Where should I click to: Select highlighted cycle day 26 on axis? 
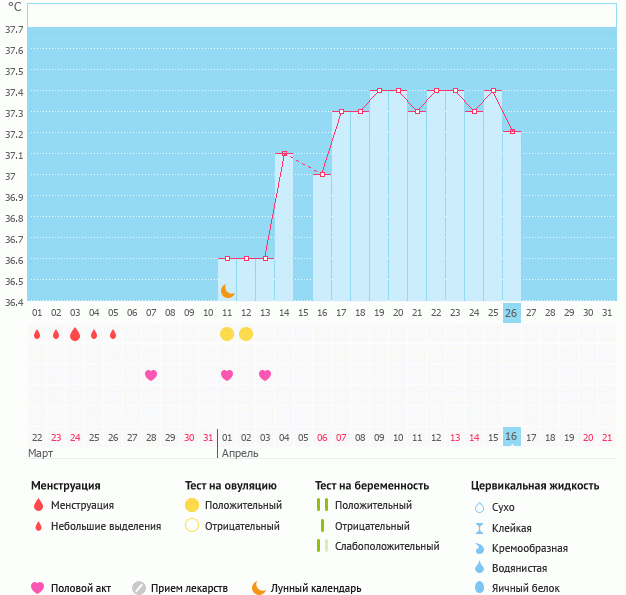tap(512, 313)
